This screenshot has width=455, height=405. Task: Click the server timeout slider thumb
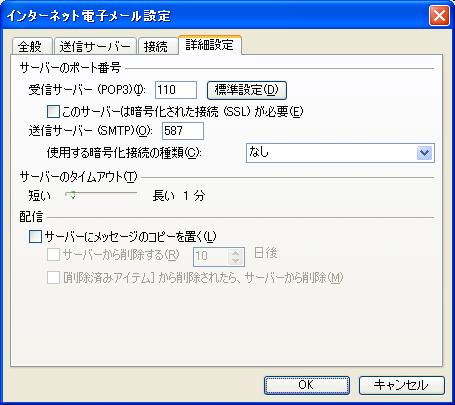tap(72, 195)
